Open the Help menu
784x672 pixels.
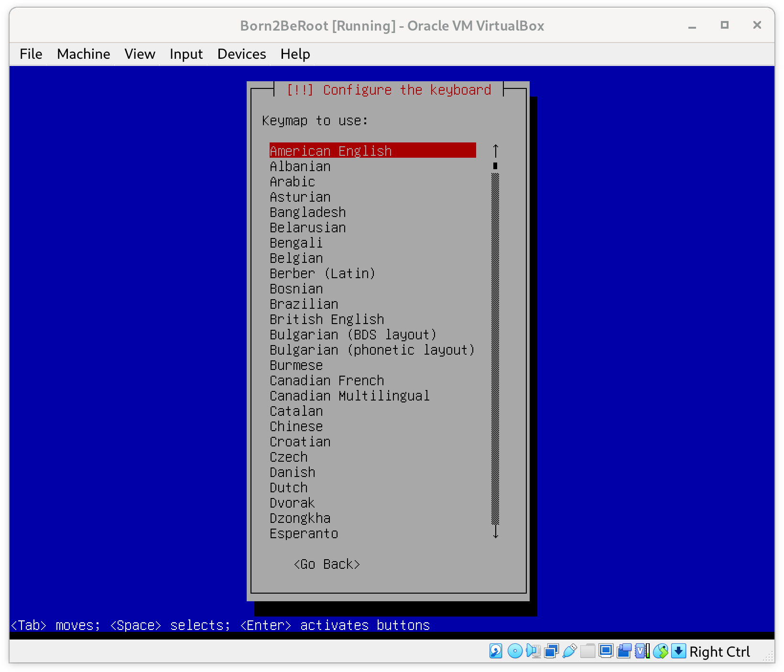coord(295,54)
